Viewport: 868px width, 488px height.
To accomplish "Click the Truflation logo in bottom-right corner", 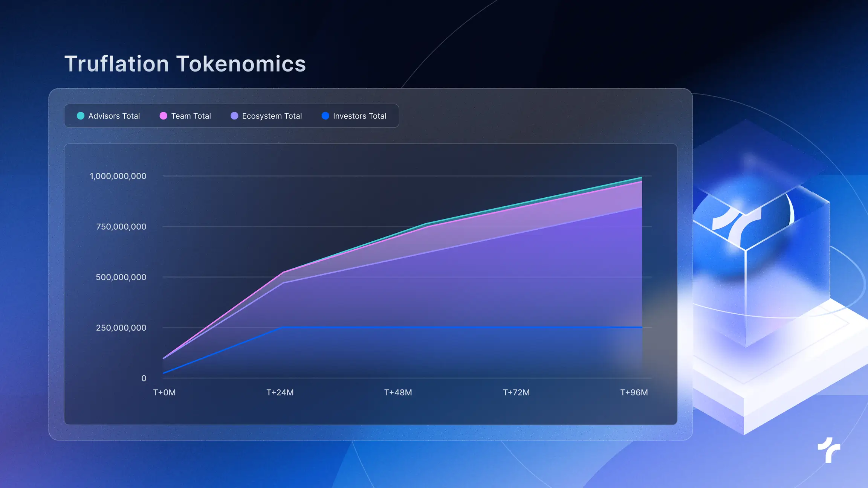I will click(829, 450).
